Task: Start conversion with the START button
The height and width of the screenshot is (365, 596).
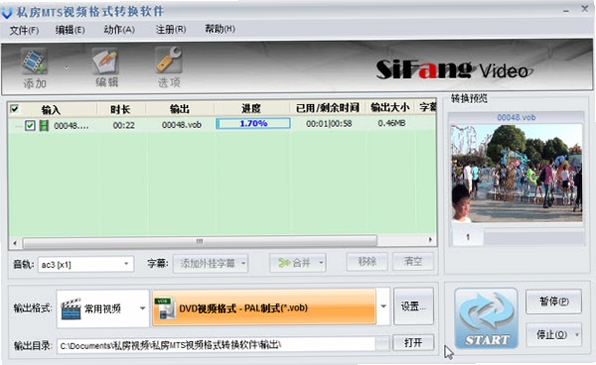Action: click(x=486, y=319)
